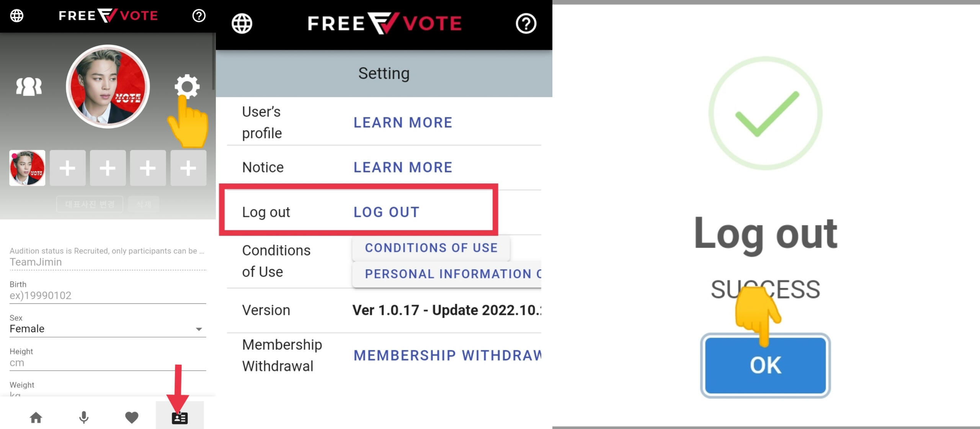Viewport: 980px width, 429px height.
Task: Open the heart favorites tab
Action: 132,417
